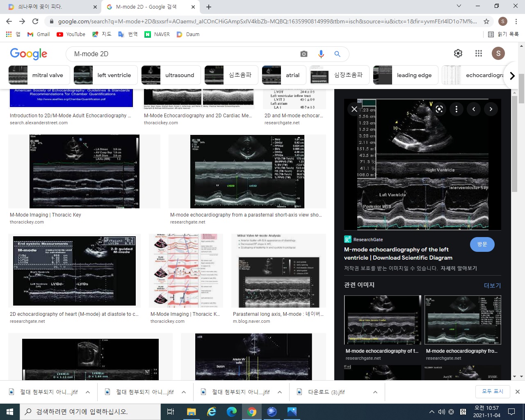Click the Introduction to 2D/M-Mode Adult Echocardiography title
The width and height of the screenshot is (525, 420).
click(70, 116)
